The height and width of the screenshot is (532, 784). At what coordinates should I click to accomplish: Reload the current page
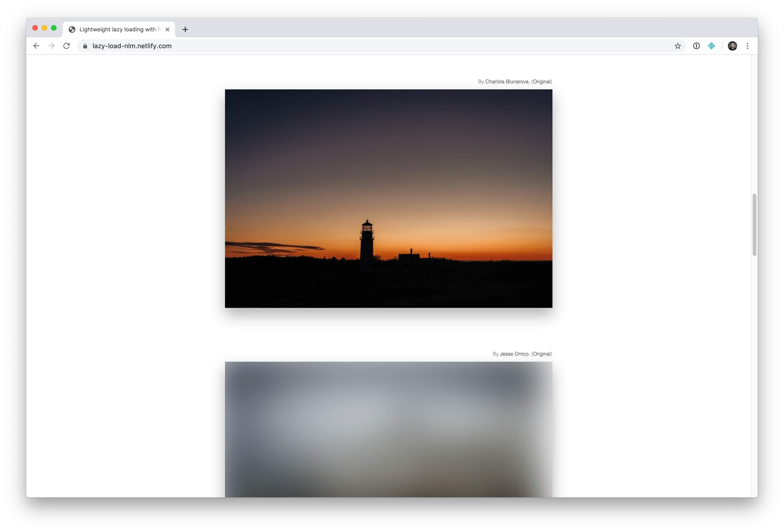point(66,46)
